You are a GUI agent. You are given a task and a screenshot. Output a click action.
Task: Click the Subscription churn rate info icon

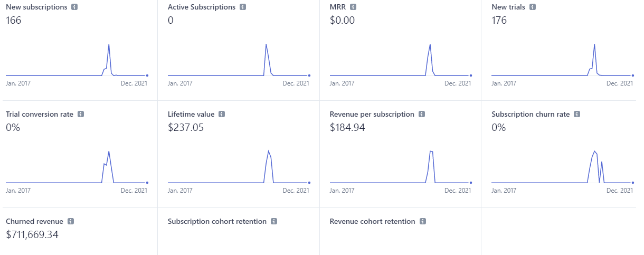pyautogui.click(x=577, y=114)
